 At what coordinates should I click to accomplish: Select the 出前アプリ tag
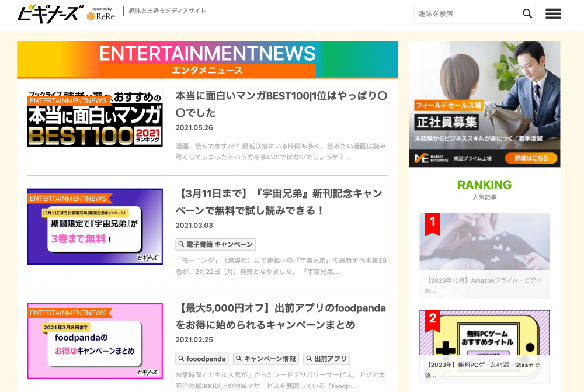pos(326,359)
